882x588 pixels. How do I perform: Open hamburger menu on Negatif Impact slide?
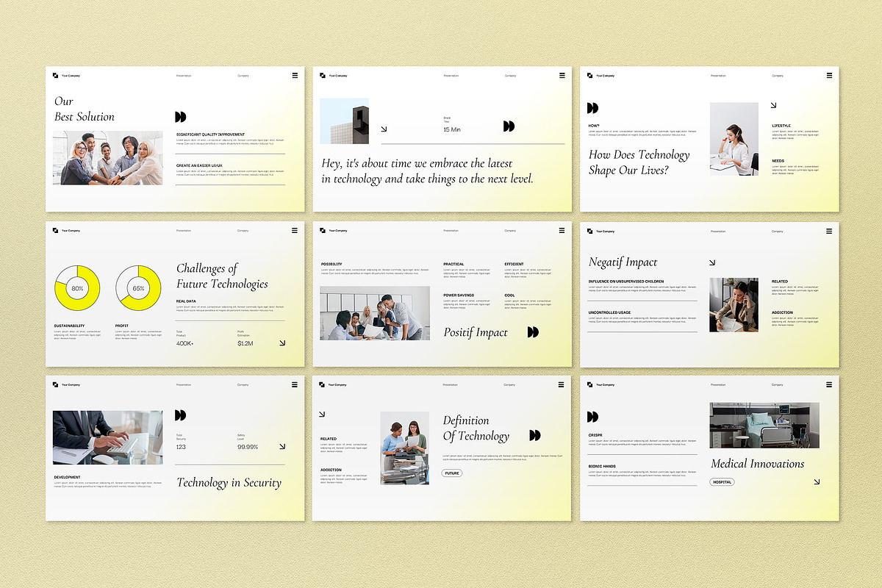[829, 231]
